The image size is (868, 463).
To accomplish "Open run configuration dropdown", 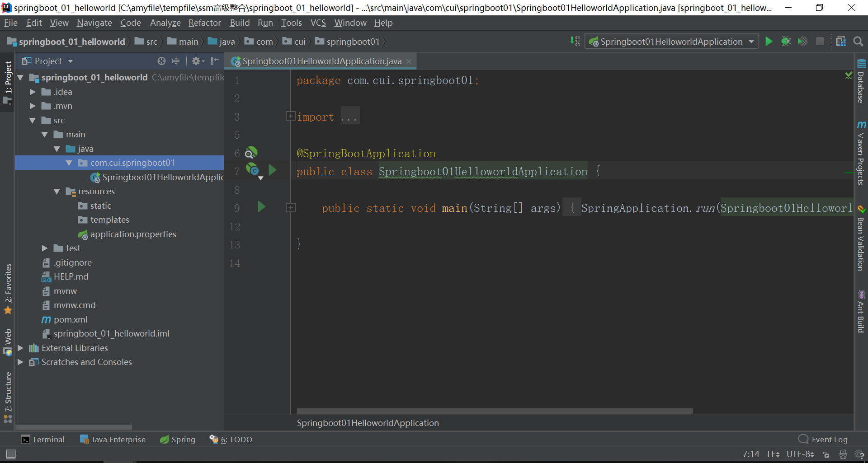I will 751,42.
